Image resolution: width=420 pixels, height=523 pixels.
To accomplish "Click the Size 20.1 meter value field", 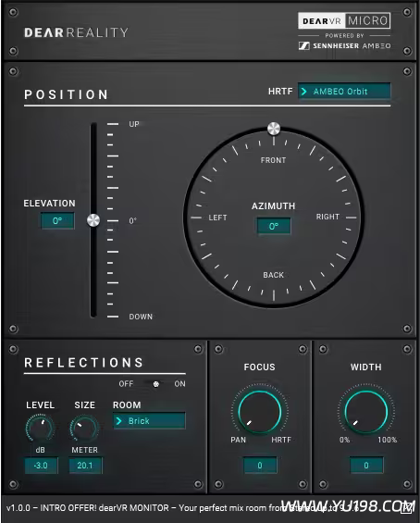I will click(x=85, y=466).
